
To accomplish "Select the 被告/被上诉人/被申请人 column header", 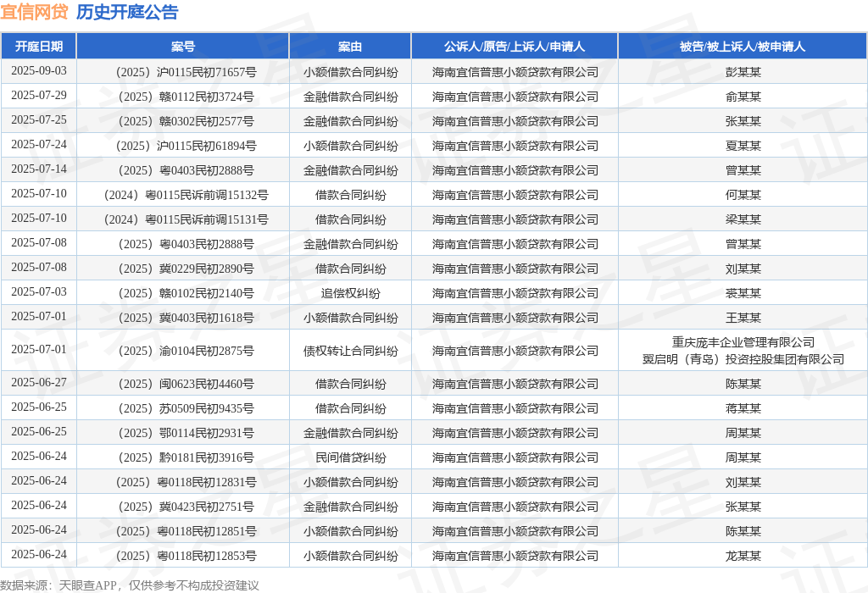I will [743, 47].
